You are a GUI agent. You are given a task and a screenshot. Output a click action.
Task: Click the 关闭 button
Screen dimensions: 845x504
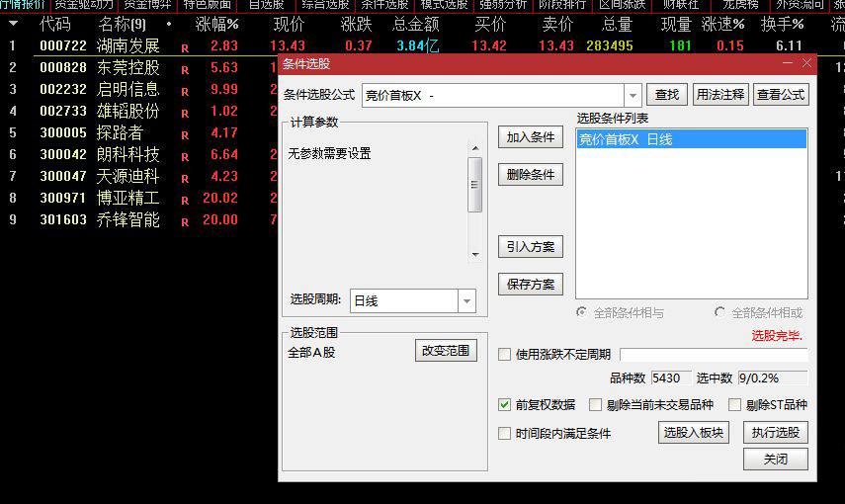tap(776, 460)
